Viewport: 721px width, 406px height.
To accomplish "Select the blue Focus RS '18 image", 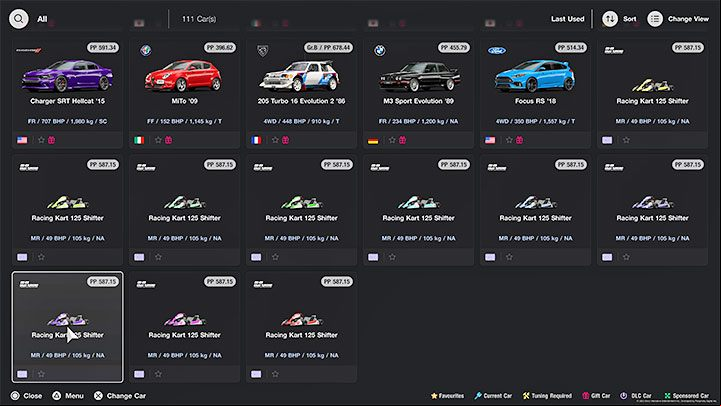I will click(x=534, y=76).
